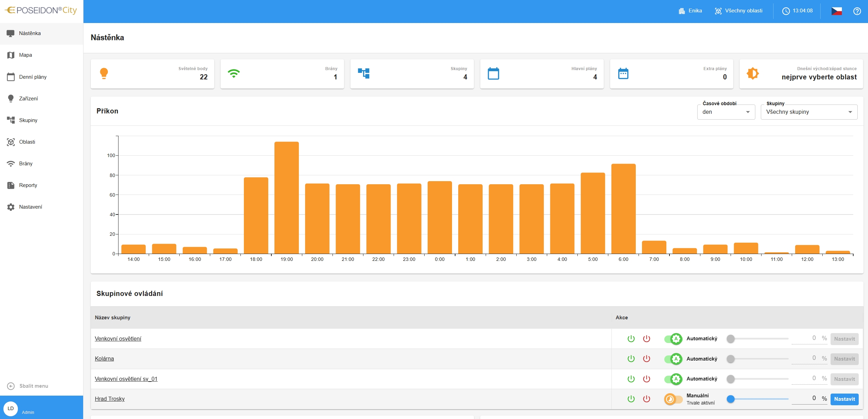Image resolution: width=868 pixels, height=419 pixels.
Task: Expand the Všechny skupiny dropdown
Action: [809, 112]
